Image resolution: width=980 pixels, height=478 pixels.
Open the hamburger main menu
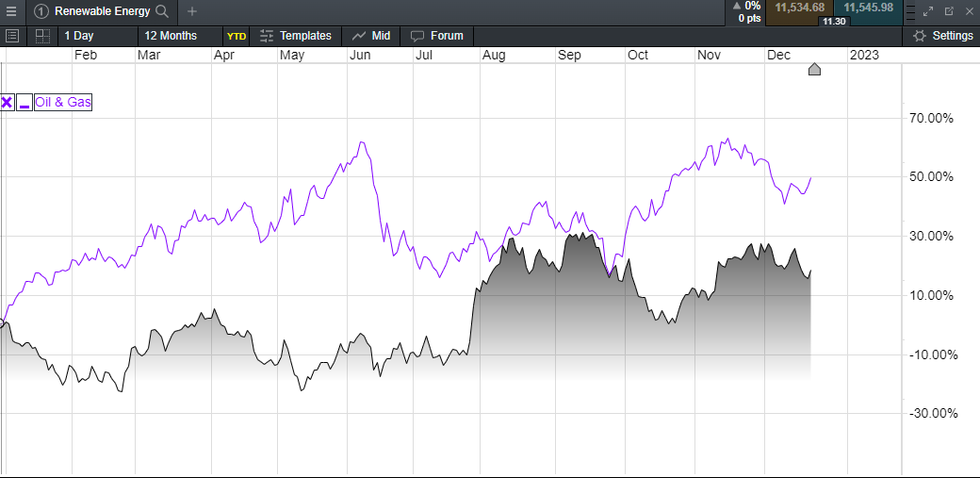click(x=11, y=11)
